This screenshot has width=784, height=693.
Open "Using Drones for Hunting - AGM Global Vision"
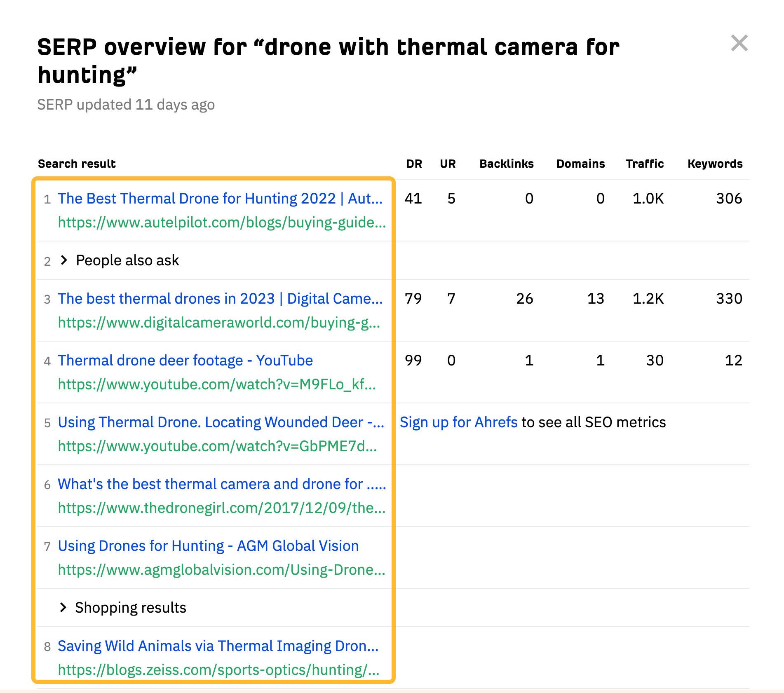pyautogui.click(x=208, y=546)
